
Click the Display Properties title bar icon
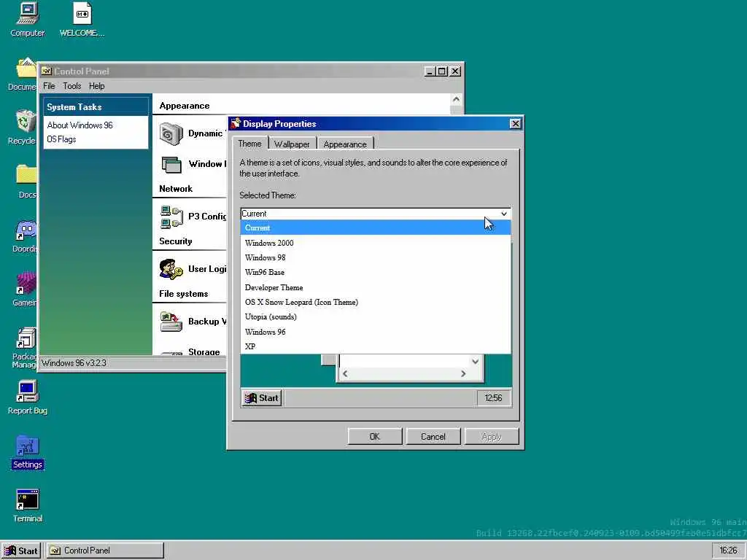[235, 123]
